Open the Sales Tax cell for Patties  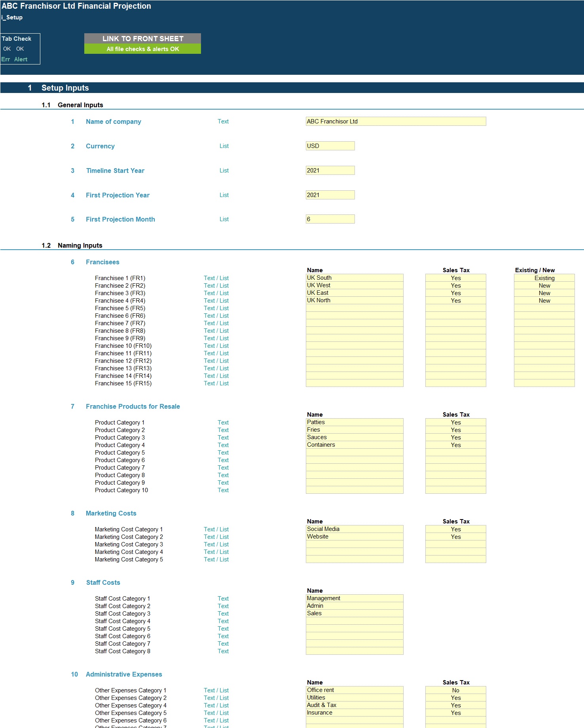click(455, 422)
